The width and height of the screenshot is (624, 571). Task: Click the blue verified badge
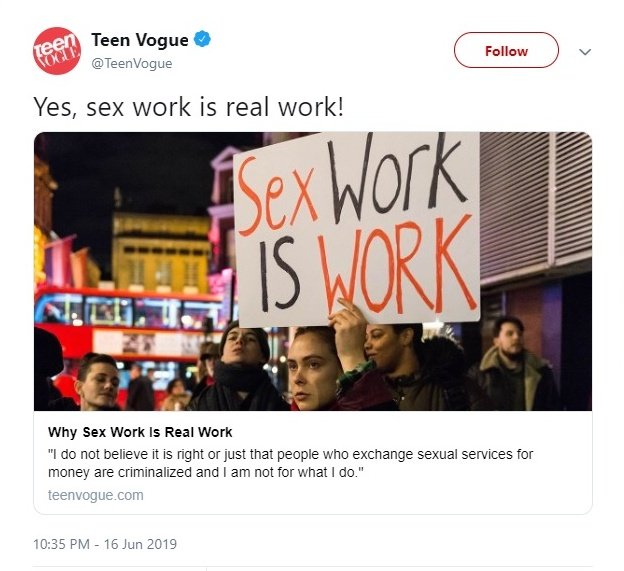(x=202, y=39)
